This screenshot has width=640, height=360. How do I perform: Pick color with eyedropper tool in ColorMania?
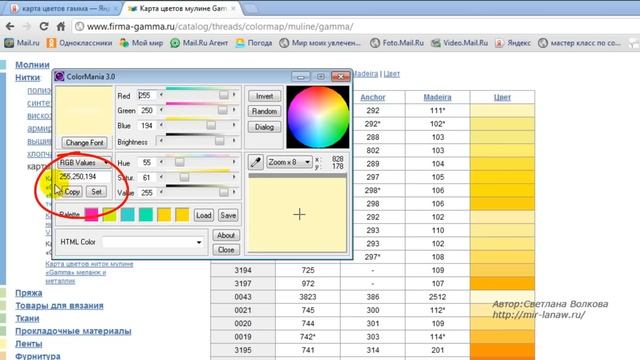(256, 162)
